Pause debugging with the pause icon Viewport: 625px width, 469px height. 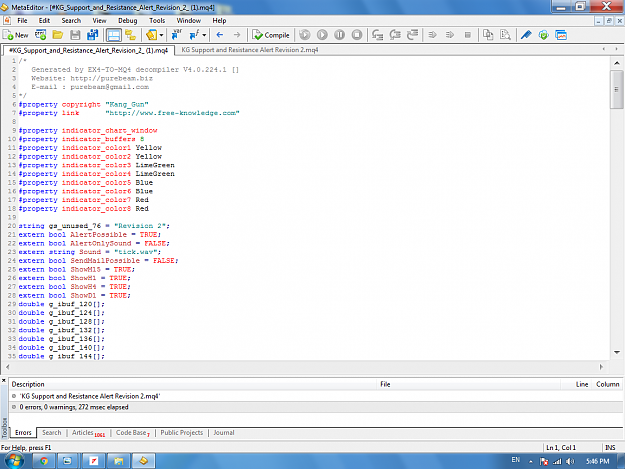(340, 35)
